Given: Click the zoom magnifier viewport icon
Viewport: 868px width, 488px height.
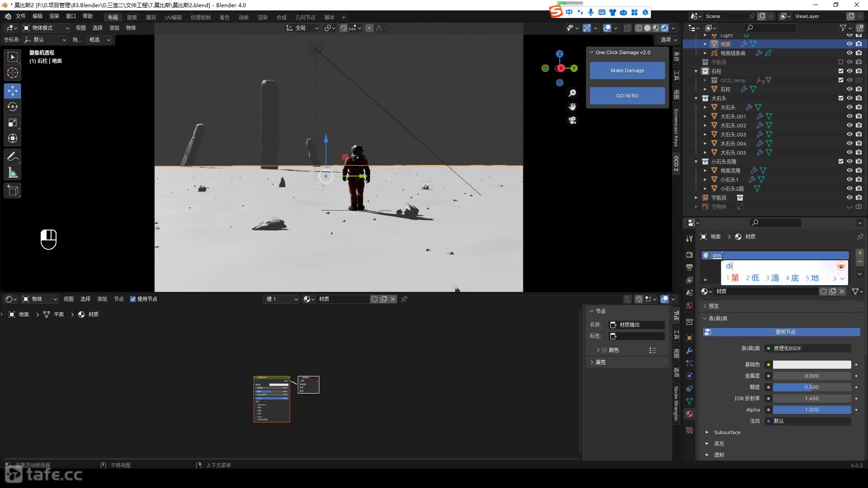Looking at the screenshot, I should point(572,93).
